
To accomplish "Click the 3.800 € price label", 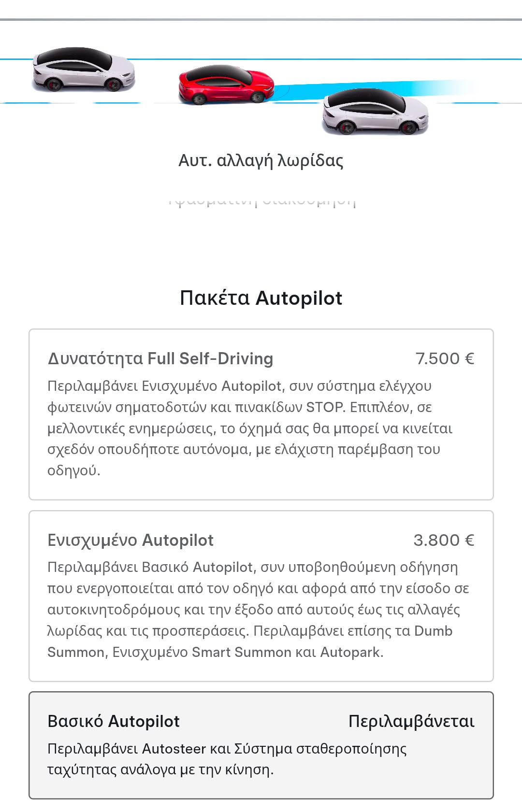I will point(444,540).
